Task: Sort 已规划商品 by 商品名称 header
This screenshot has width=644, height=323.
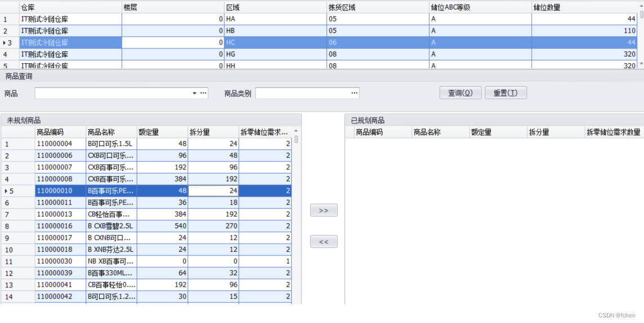Action: (440, 132)
